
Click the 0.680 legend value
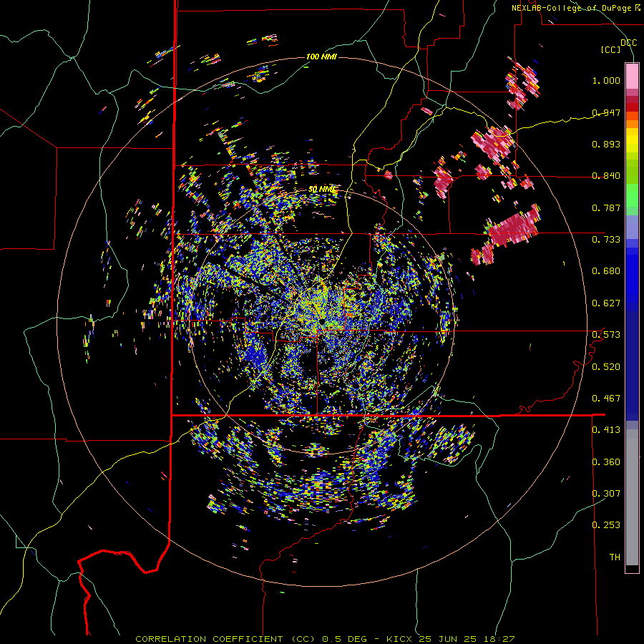(x=606, y=271)
